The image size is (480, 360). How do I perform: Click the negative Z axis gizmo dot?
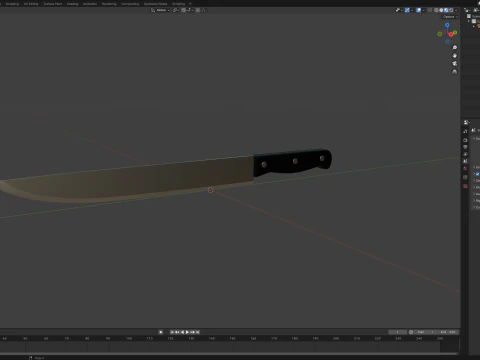(x=447, y=41)
